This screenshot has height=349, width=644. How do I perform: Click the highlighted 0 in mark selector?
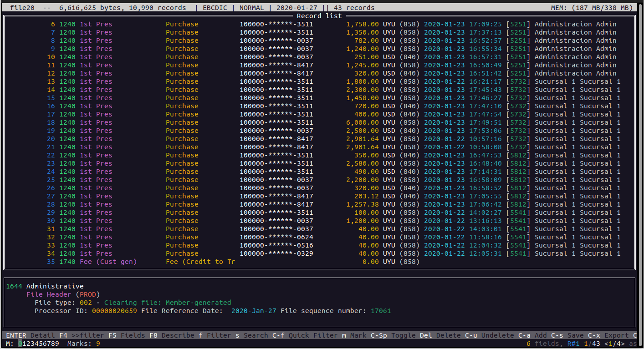20,344
